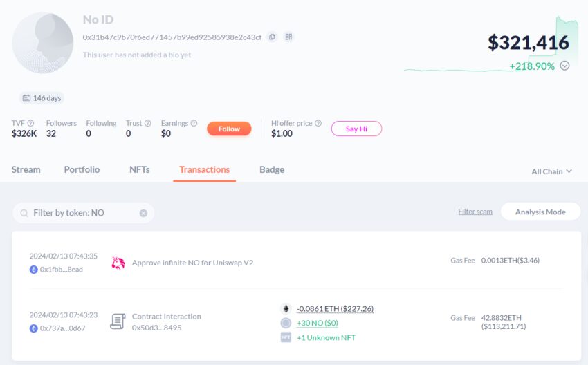Screen dimensions: 588x365
Task: Toggle Analysis Mode
Action: [x=540, y=212]
